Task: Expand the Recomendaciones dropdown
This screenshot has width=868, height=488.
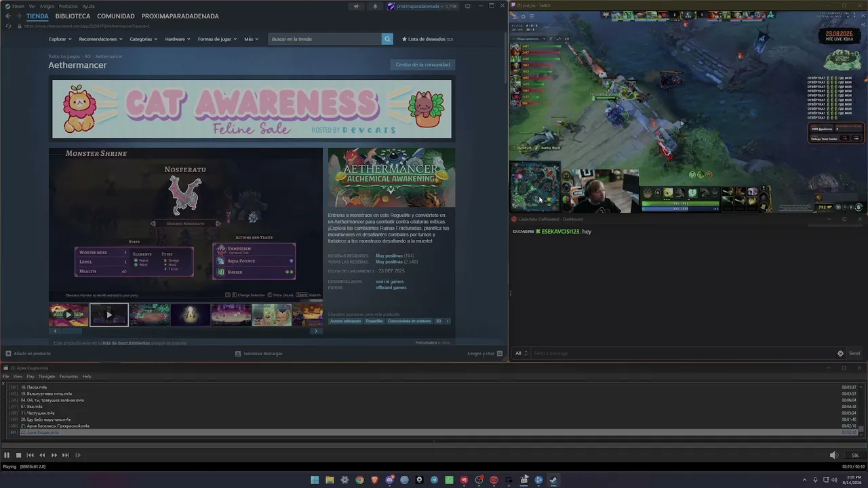Action: 100,39
